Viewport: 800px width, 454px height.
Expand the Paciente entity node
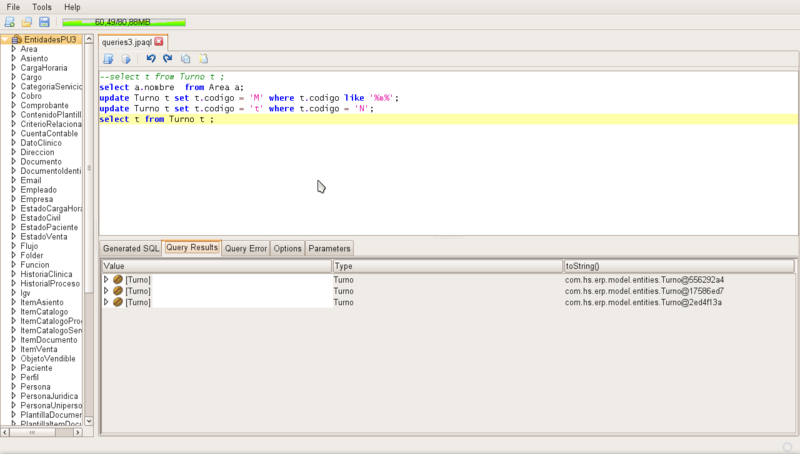14,368
